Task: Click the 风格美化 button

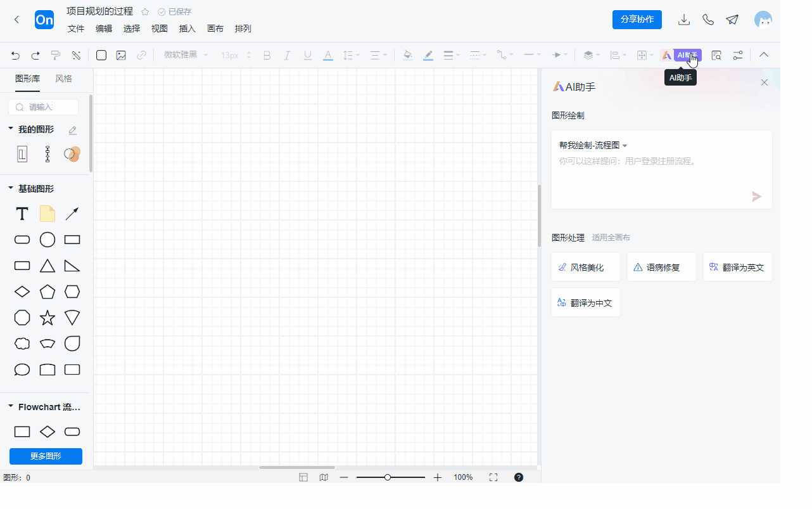Action: [x=586, y=267]
